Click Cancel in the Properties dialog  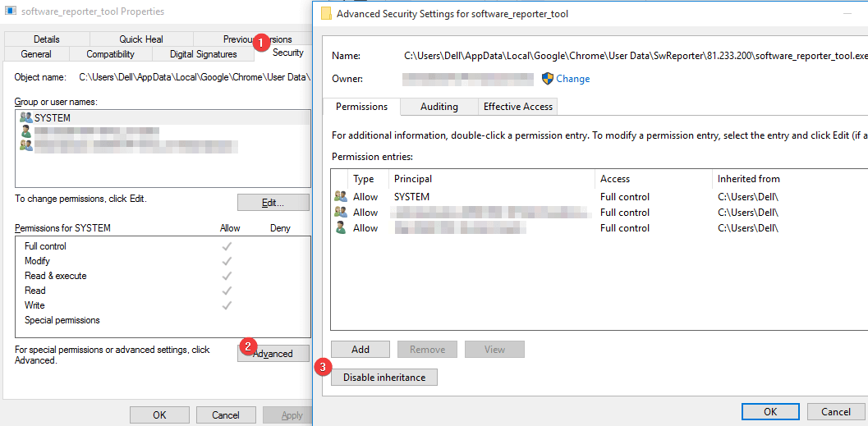coord(226,415)
